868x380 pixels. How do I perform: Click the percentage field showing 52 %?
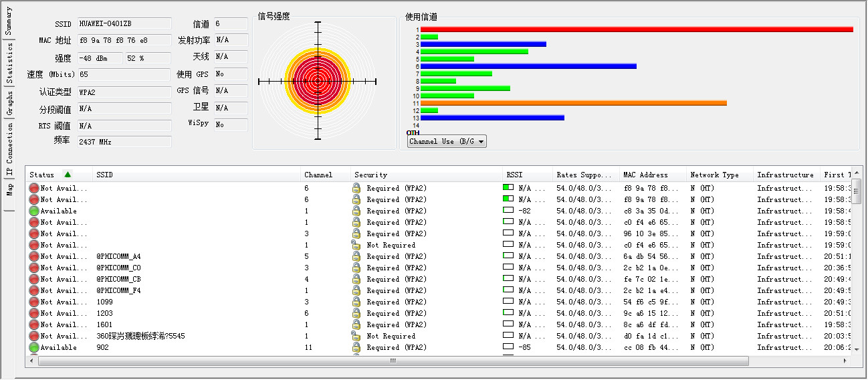[148, 58]
